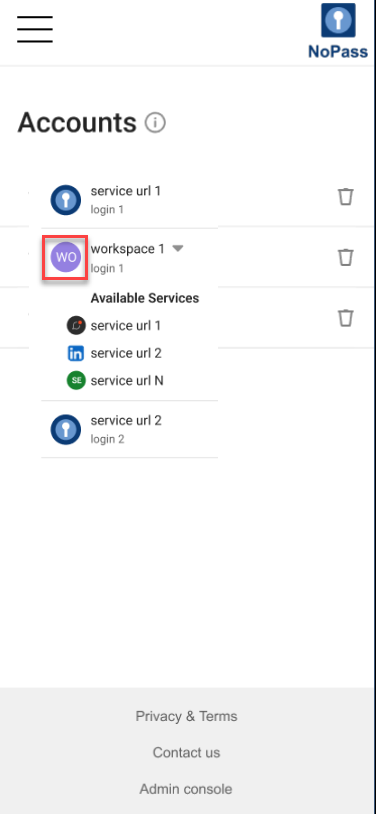Open the hamburger menu
The height and width of the screenshot is (814, 377).
35,29
